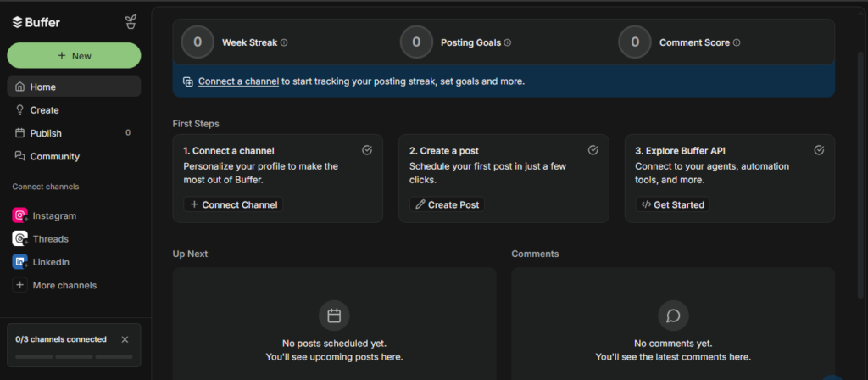868x380 pixels.
Task: Click the icon beside Connect a channel link
Action: 188,81
